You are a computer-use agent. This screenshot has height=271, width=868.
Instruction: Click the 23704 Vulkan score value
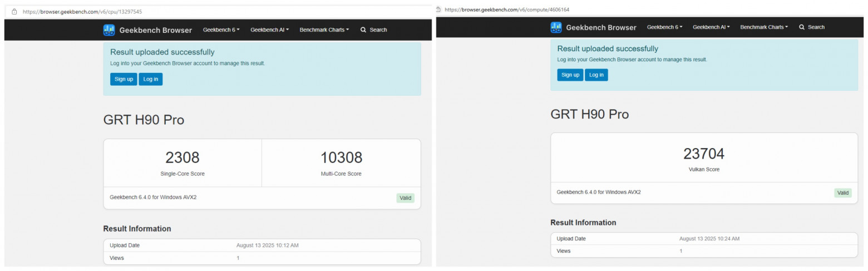click(704, 154)
